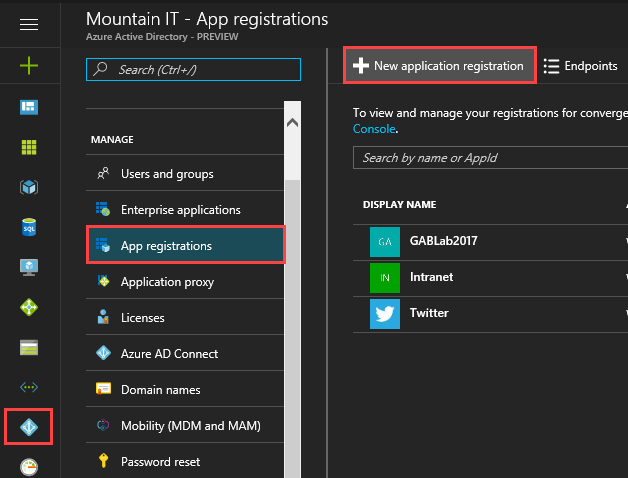The width and height of the screenshot is (628, 478).
Task: Open the hamburger menu in the left sidebar
Action: [29, 25]
